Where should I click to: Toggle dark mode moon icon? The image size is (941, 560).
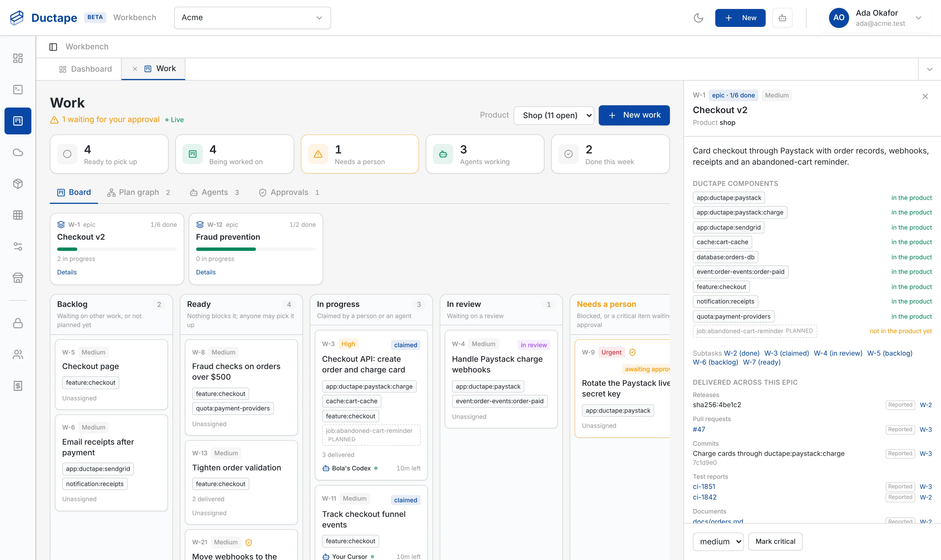(x=698, y=18)
